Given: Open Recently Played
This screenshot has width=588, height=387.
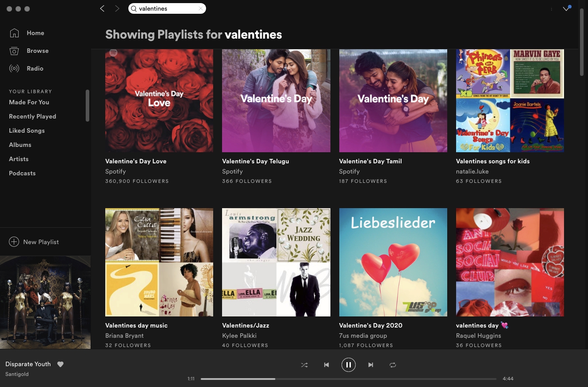Looking at the screenshot, I should point(32,116).
